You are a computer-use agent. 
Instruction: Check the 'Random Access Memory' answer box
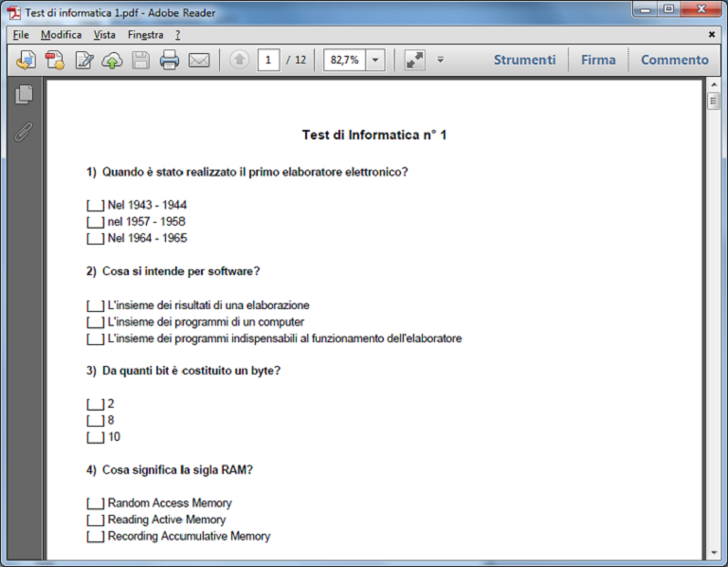click(x=95, y=503)
